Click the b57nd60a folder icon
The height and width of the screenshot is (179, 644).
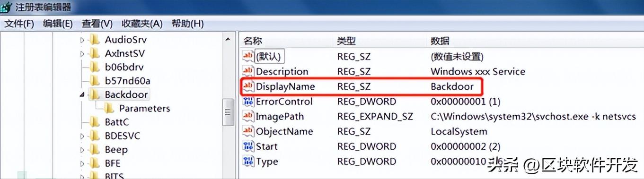pos(95,80)
